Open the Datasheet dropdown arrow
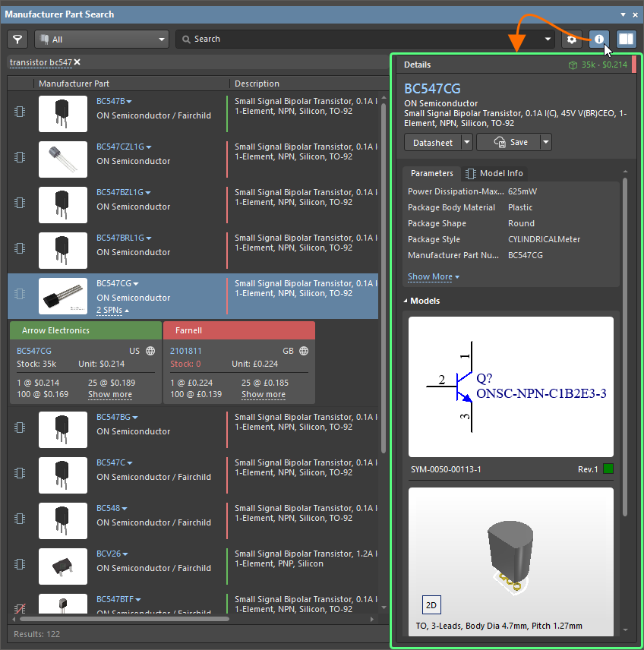Image resolution: width=644 pixels, height=650 pixels. click(x=466, y=142)
